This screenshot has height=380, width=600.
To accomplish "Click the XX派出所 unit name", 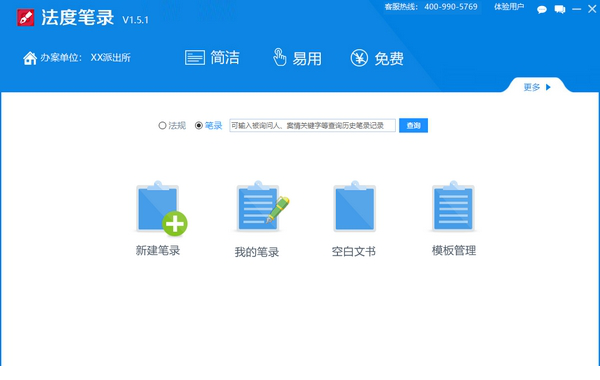I will pos(111,58).
